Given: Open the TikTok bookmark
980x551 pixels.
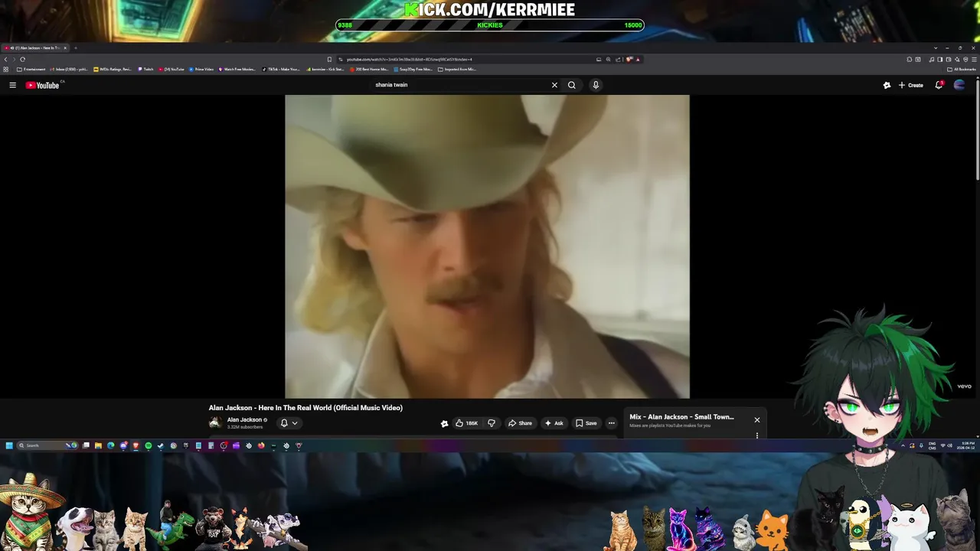Looking at the screenshot, I should pos(281,69).
